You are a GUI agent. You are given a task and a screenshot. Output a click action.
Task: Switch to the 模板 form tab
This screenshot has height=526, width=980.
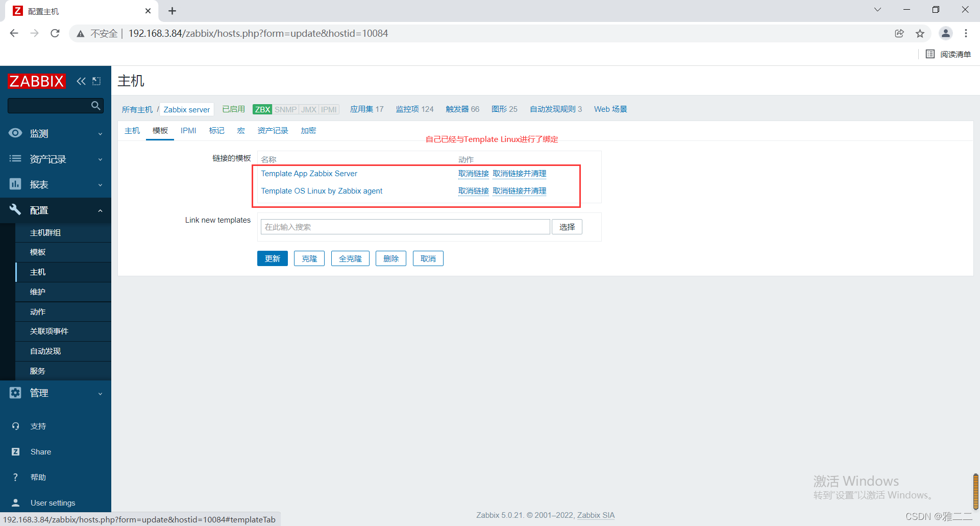click(160, 131)
